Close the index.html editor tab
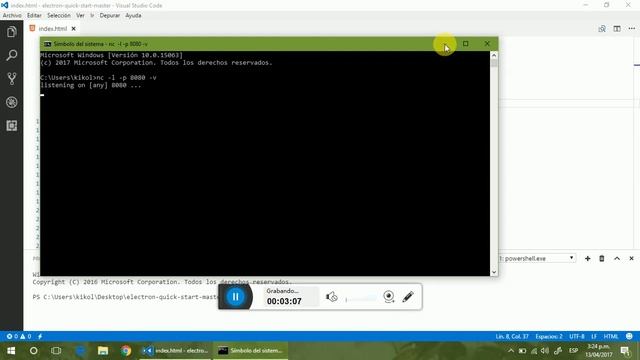Viewport: 640px width, 360px height. click(73, 29)
